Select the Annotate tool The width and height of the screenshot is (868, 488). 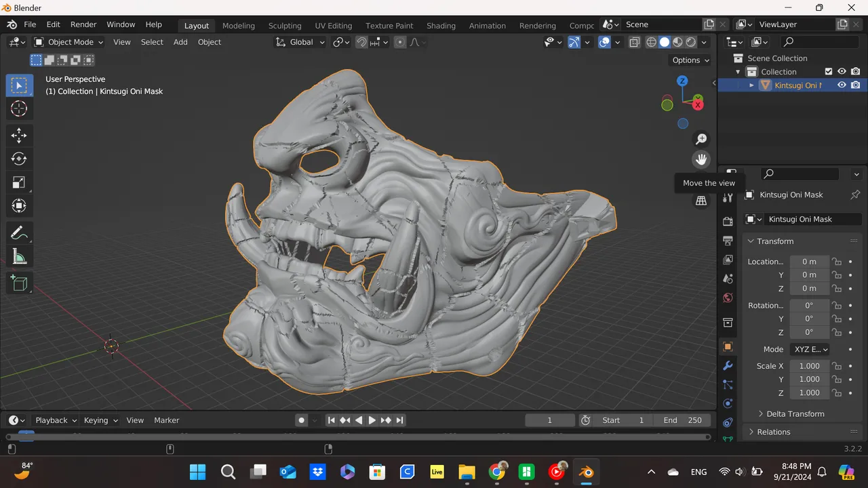pos(19,232)
